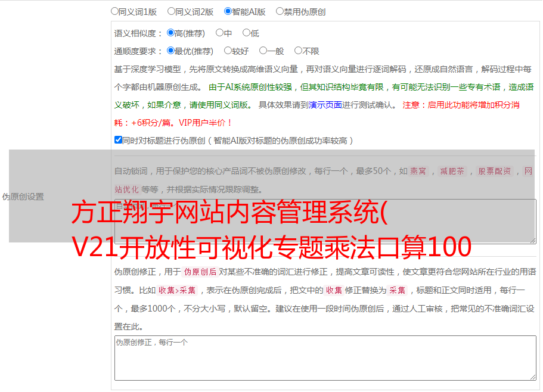Click the 股票配资 example keyword
Screen dimensions: 543x392
495,171
